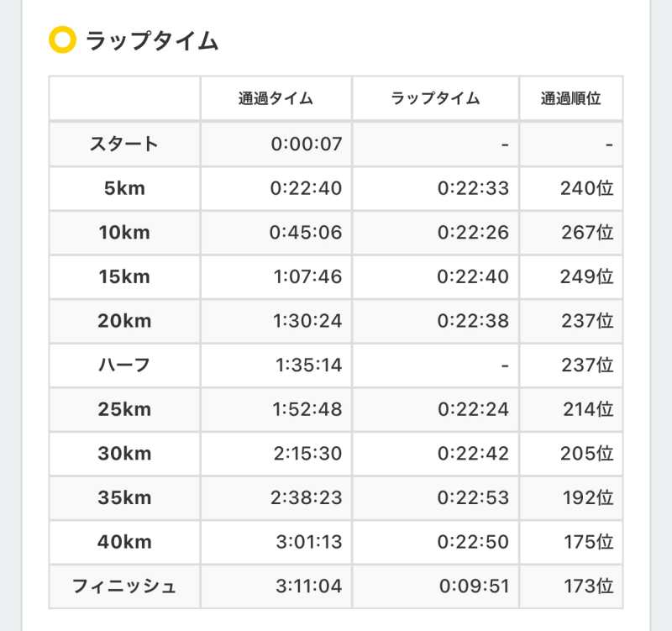Click the 15km row label
The width and height of the screenshot is (672, 631).
124,276
